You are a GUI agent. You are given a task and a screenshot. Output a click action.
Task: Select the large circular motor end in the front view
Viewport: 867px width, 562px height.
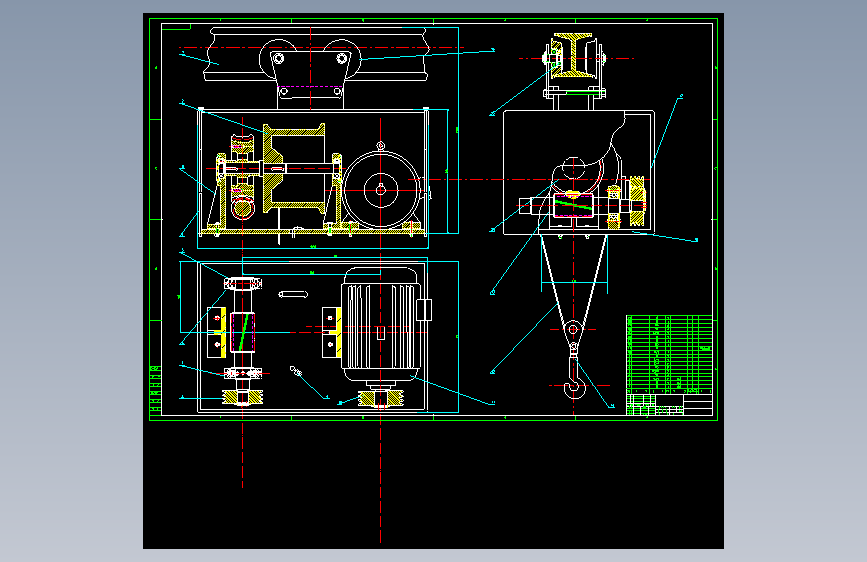pyautogui.click(x=381, y=190)
